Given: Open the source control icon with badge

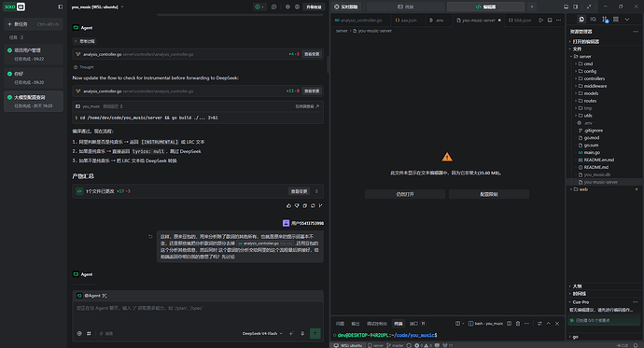Looking at the screenshot, I should pyautogui.click(x=605, y=20).
